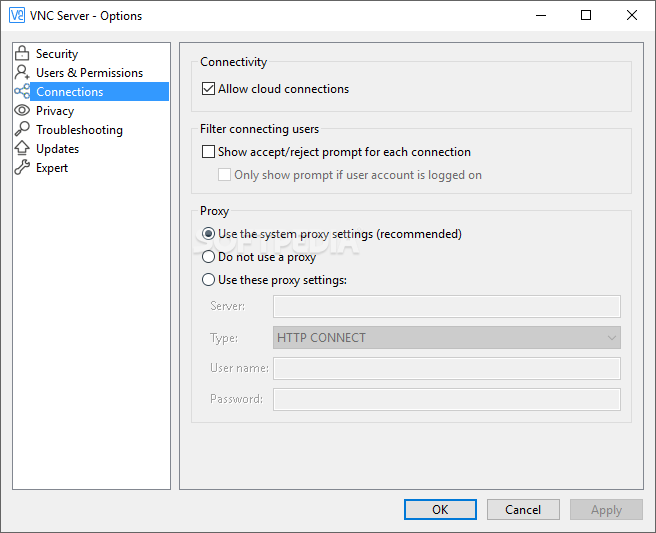Click the Privacy eye icon
This screenshot has height=533, width=656.
(x=22, y=110)
